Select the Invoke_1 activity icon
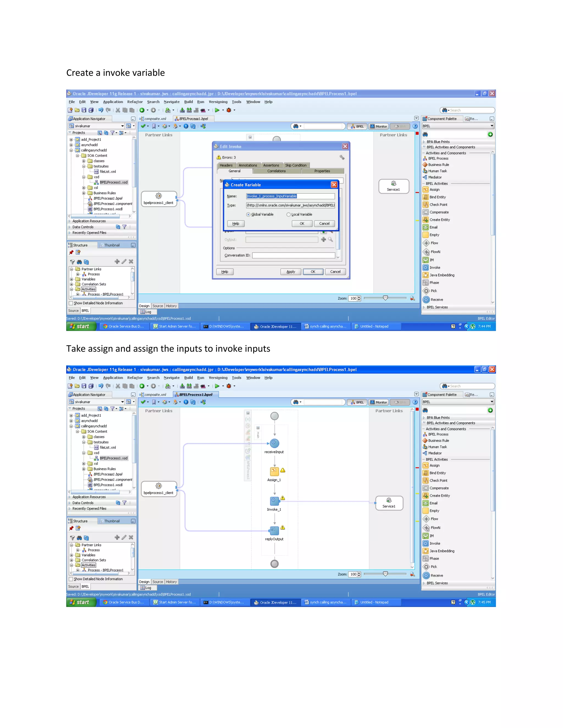The width and height of the screenshot is (563, 728). click(x=274, y=501)
